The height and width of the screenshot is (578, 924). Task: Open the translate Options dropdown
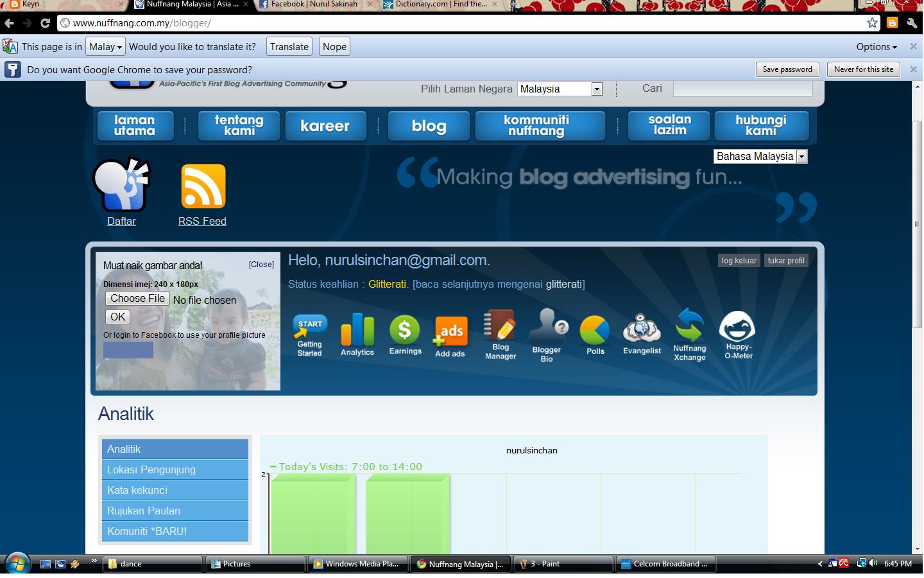pyautogui.click(x=877, y=46)
